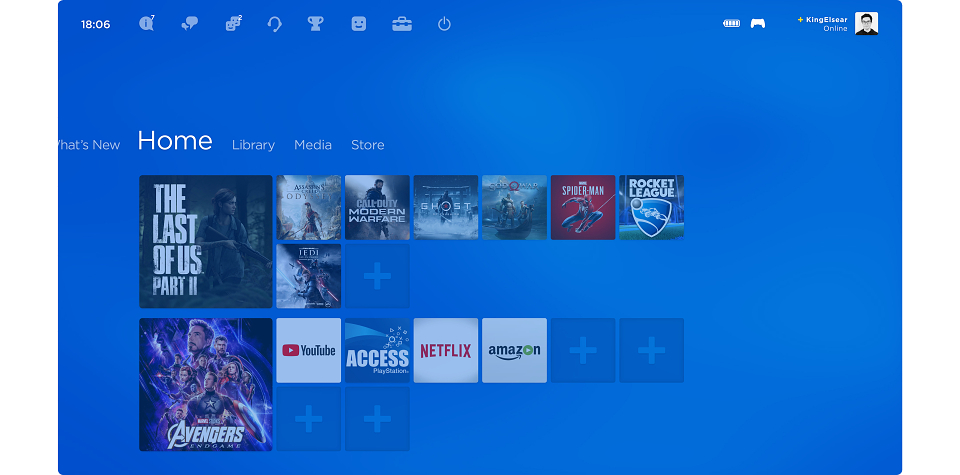
Task: Select the Home tab
Action: 175,141
